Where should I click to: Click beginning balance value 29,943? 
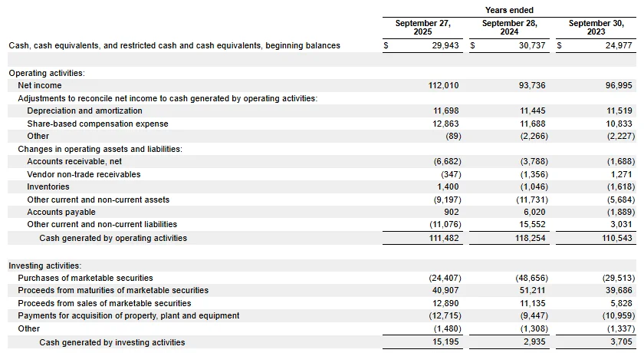[445, 45]
